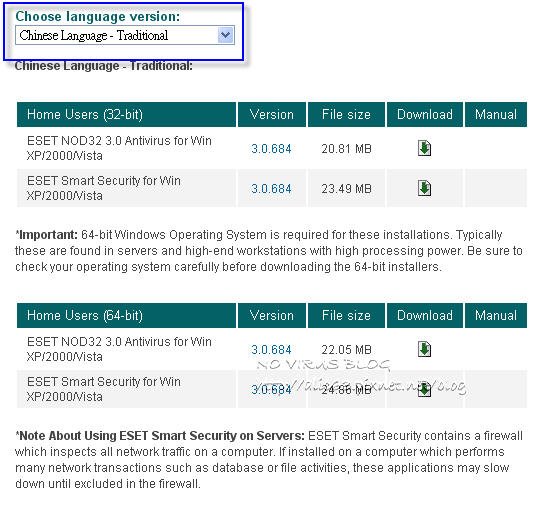This screenshot has width=543, height=509.
Task: Click the Home Users (32-bit) table header
Action: 126,114
